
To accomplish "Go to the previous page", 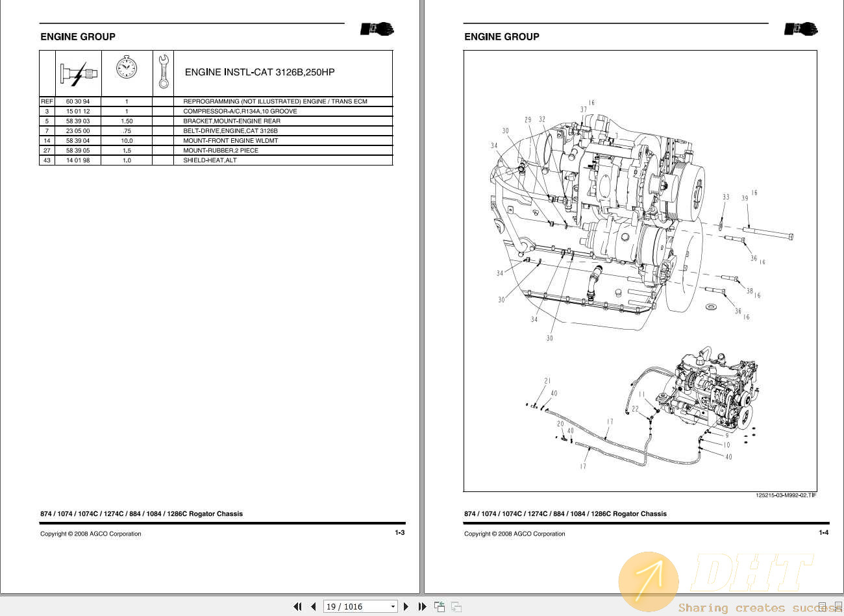I will pos(314,606).
